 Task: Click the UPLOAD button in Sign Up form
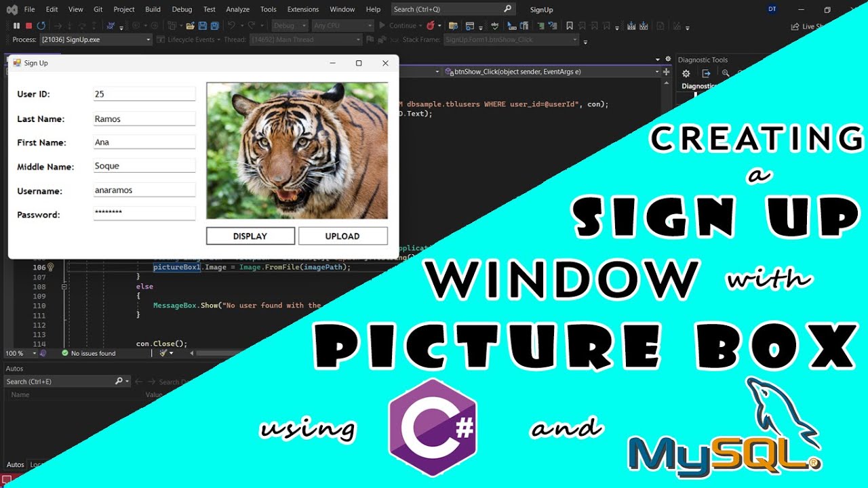[x=342, y=236]
